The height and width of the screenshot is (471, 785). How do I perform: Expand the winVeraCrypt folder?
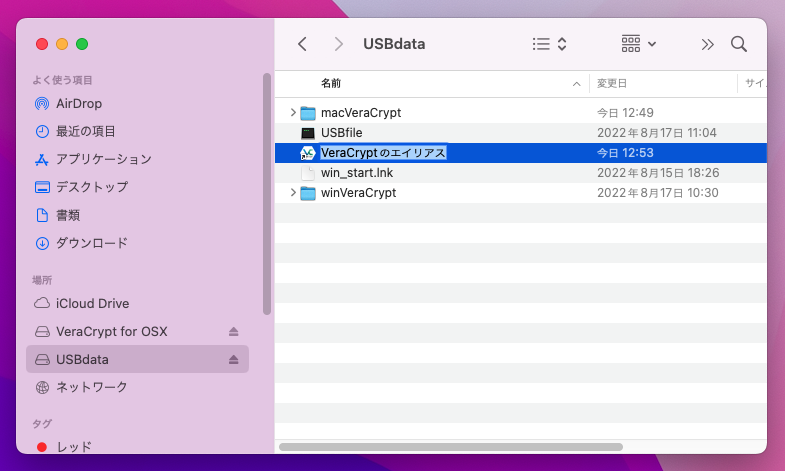pyautogui.click(x=292, y=193)
